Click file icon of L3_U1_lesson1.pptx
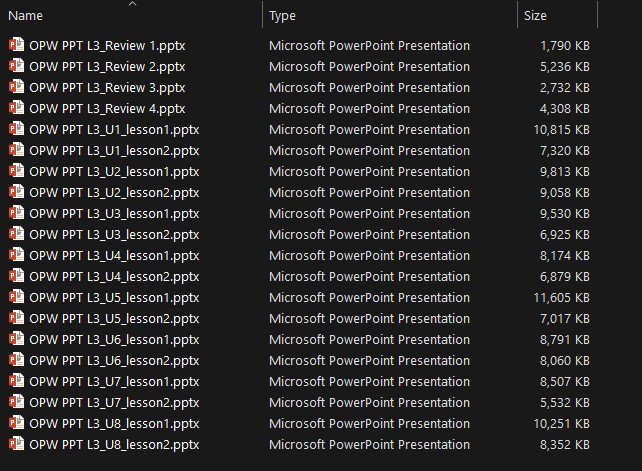The width and height of the screenshot is (642, 471). point(16,129)
